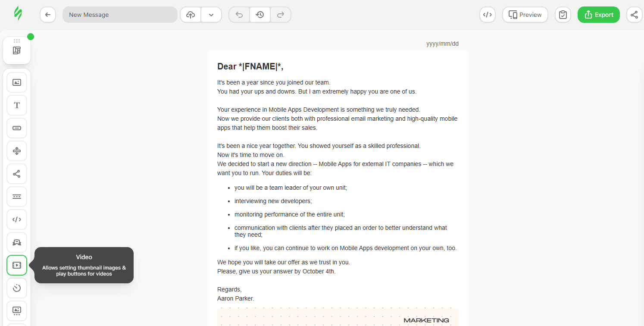644x326 pixels.
Task: Click the share icon in the top bar
Action: [634, 15]
